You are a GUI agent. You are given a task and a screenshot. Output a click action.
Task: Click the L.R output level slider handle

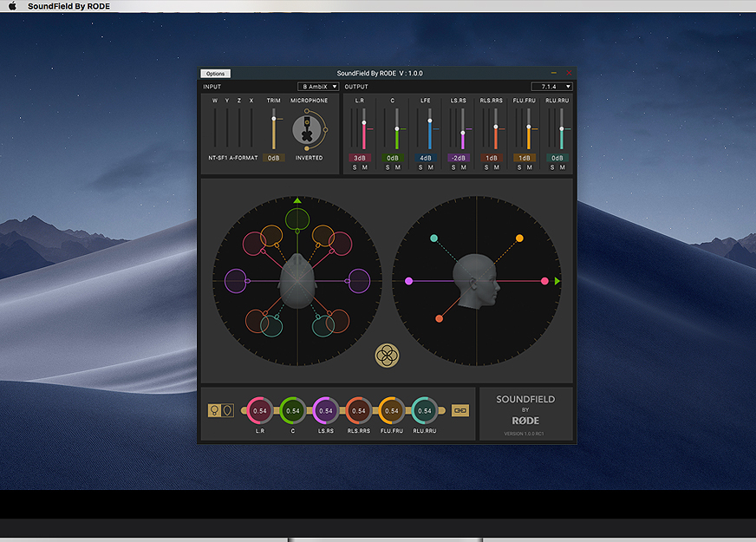click(364, 122)
